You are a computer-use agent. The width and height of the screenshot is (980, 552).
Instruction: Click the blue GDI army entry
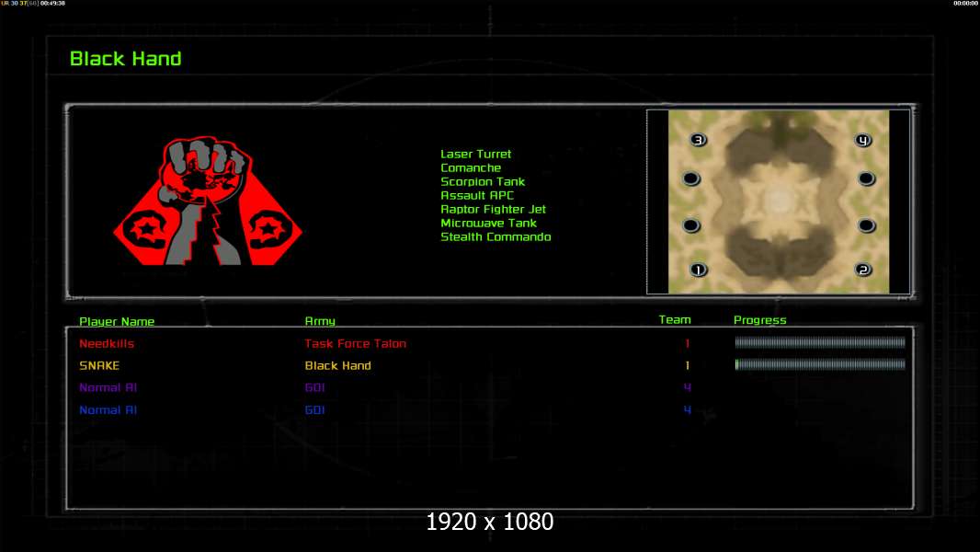[314, 410]
